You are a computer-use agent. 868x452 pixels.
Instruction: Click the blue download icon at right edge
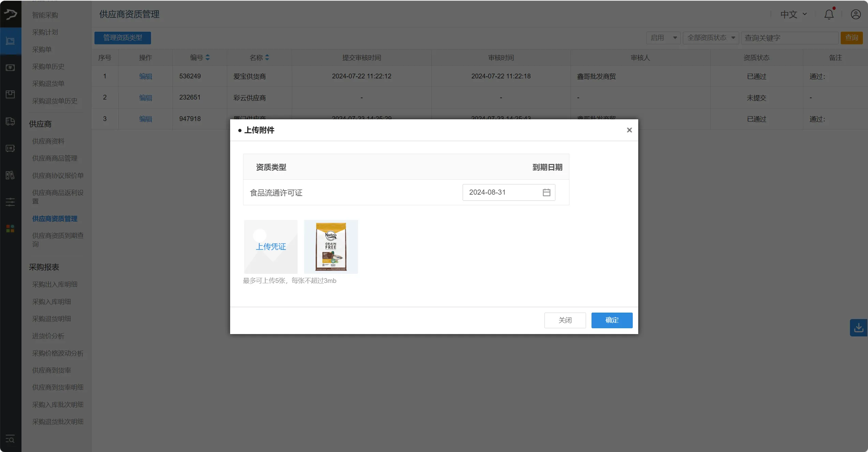[x=858, y=328]
